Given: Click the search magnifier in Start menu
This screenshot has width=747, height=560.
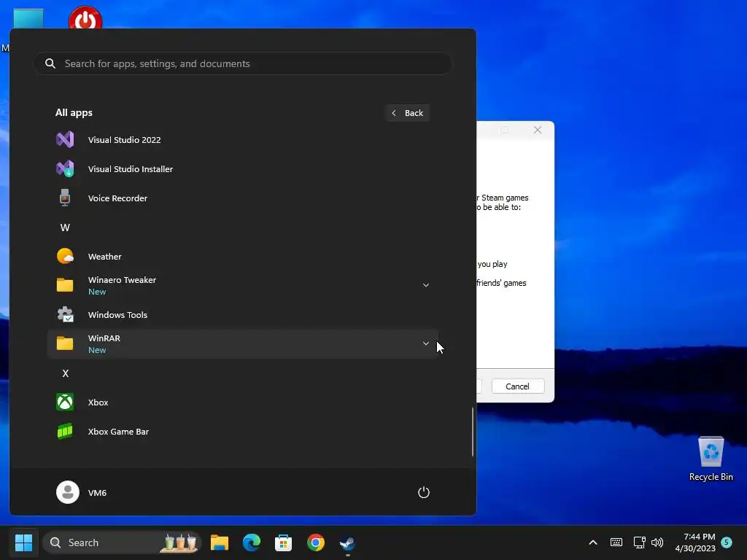Looking at the screenshot, I should pos(50,63).
